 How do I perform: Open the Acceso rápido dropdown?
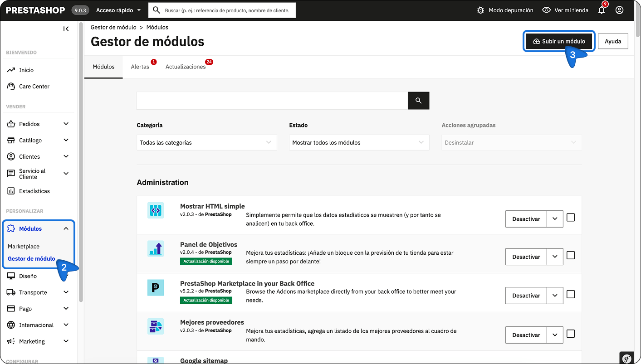pyautogui.click(x=118, y=10)
